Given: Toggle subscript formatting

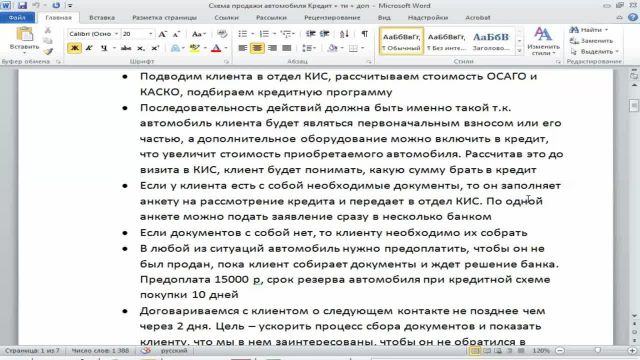Looking at the screenshot, I should 141,48.
